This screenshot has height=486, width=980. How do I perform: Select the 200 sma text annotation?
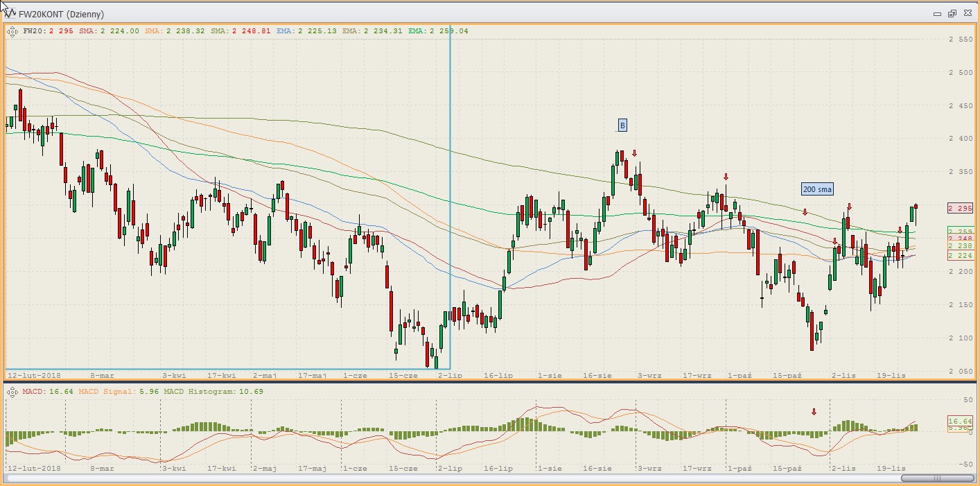[817, 189]
